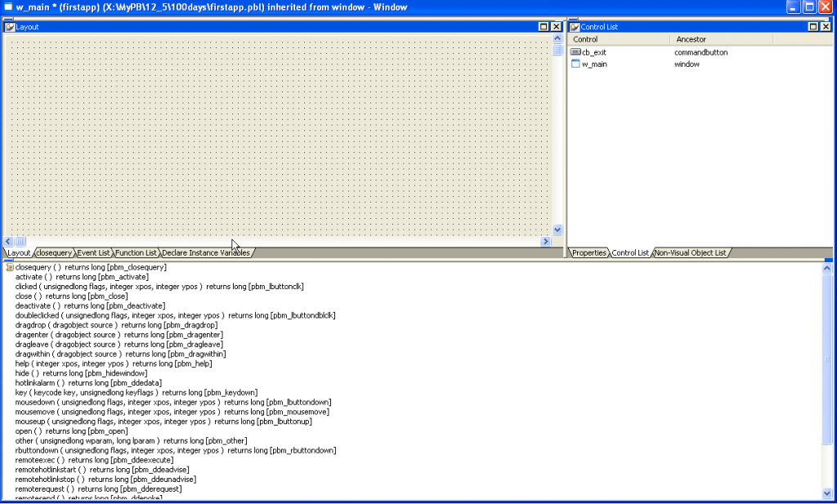The width and height of the screenshot is (837, 504).
Task: Select the w_main window icon in Control List
Action: click(575, 64)
